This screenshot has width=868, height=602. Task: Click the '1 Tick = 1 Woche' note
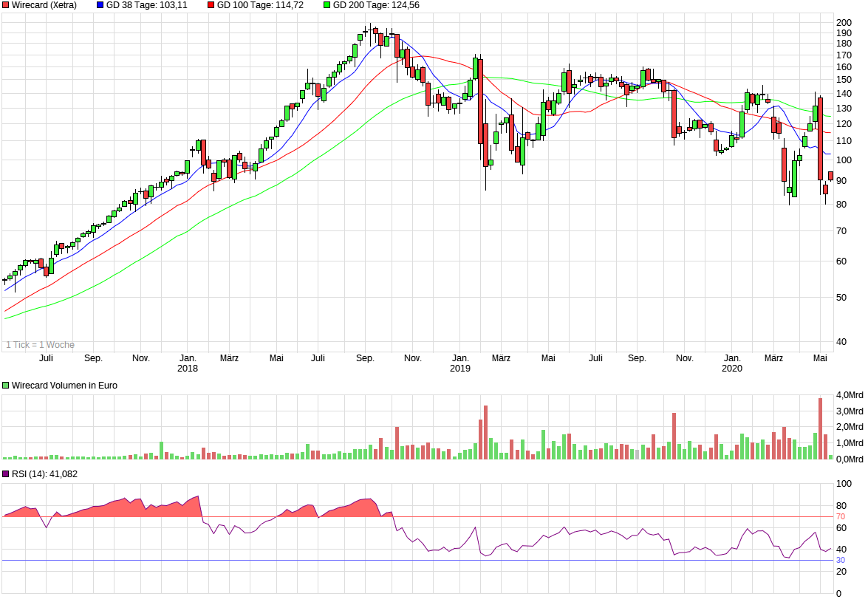point(40,345)
